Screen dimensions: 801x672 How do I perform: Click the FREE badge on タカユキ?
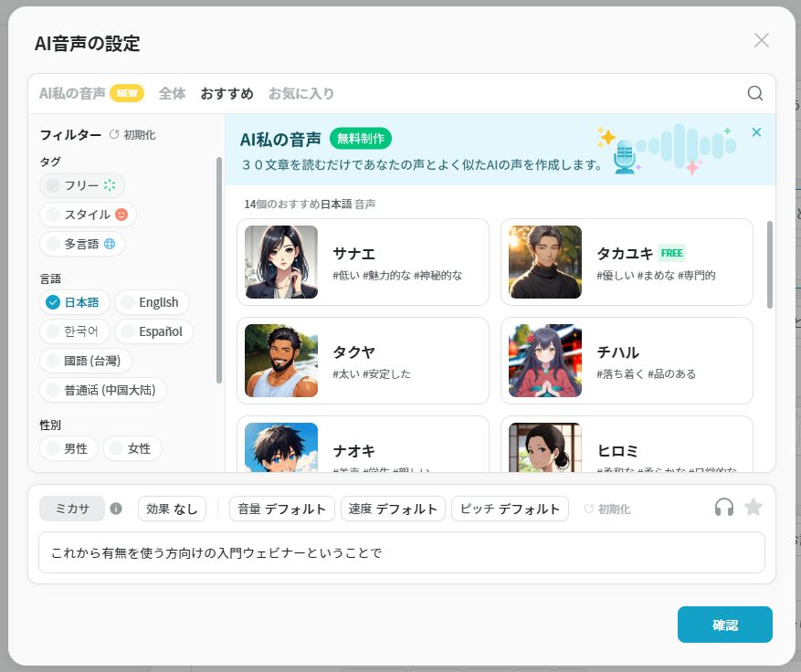(671, 253)
